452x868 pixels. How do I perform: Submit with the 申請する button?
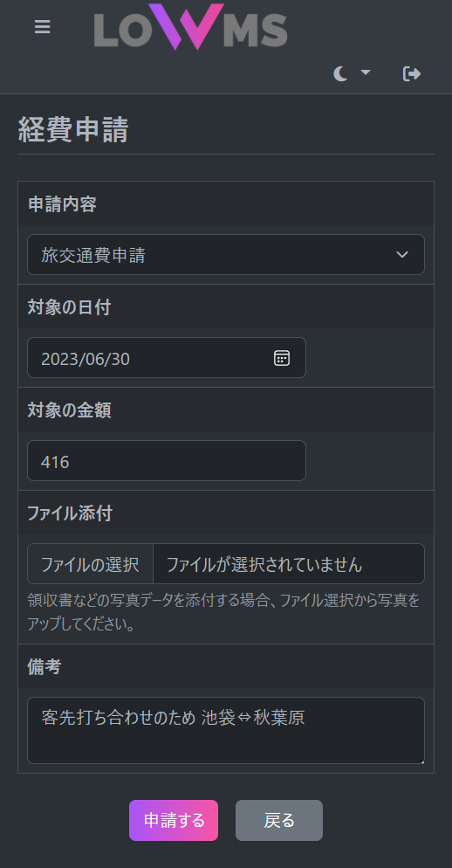174,820
